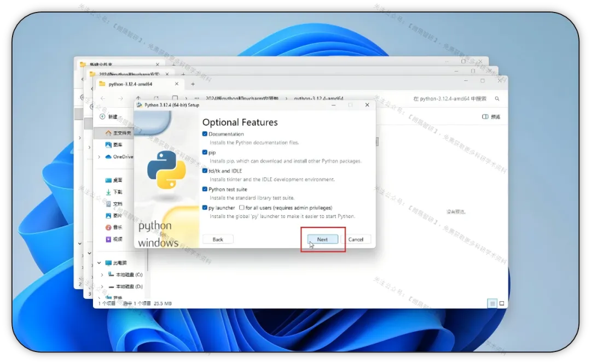This screenshot has width=591, height=364.
Task: Close the tab of the middle Explorer window
Action: (x=167, y=74)
